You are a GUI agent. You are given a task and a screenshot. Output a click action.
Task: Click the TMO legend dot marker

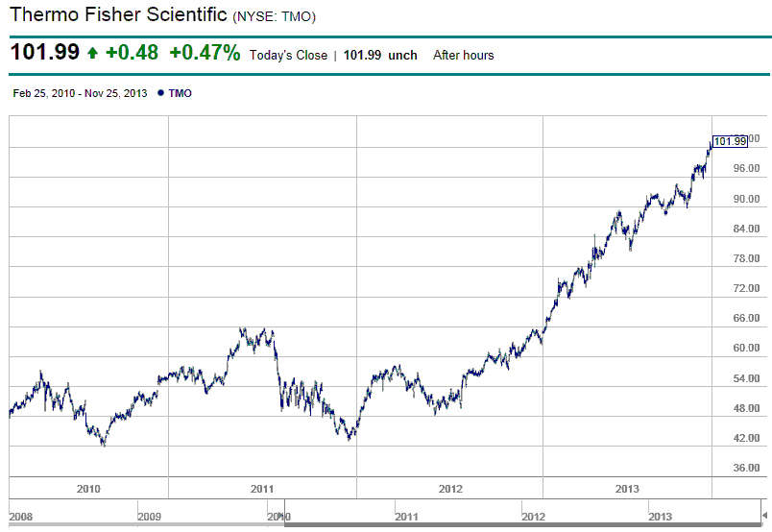pyautogui.click(x=160, y=92)
